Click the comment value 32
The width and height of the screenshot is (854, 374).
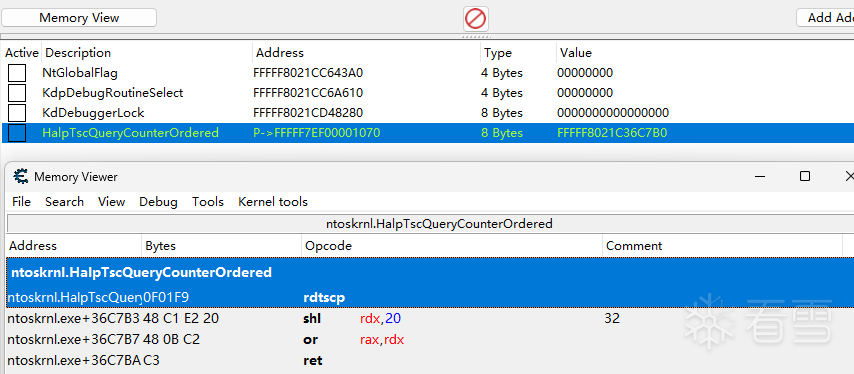click(x=612, y=318)
